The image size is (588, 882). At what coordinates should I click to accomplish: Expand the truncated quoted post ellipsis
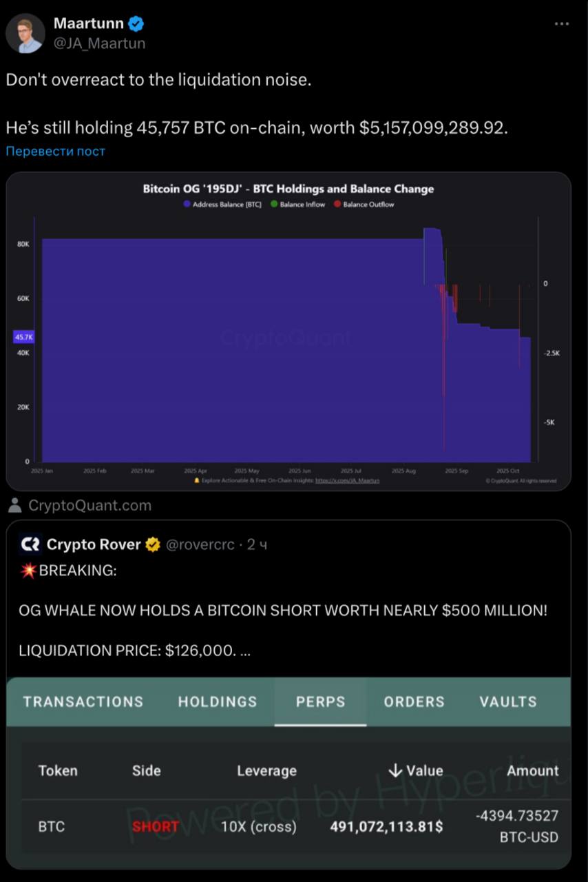pyautogui.click(x=245, y=650)
